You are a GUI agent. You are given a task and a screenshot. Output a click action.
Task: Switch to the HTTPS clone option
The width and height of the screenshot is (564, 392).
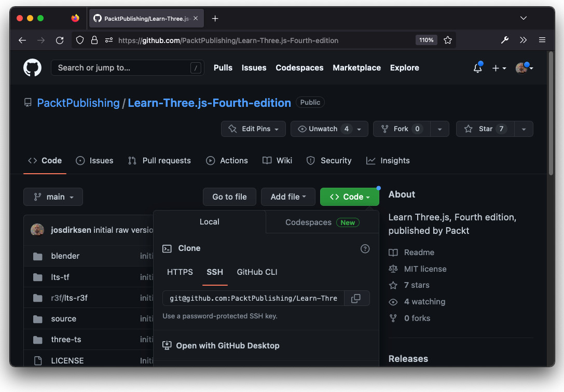(180, 272)
